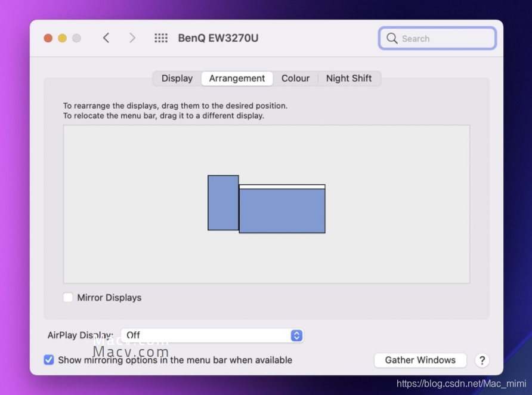532x395 pixels.
Task: Click the AirPlay Display label
Action: 81,335
